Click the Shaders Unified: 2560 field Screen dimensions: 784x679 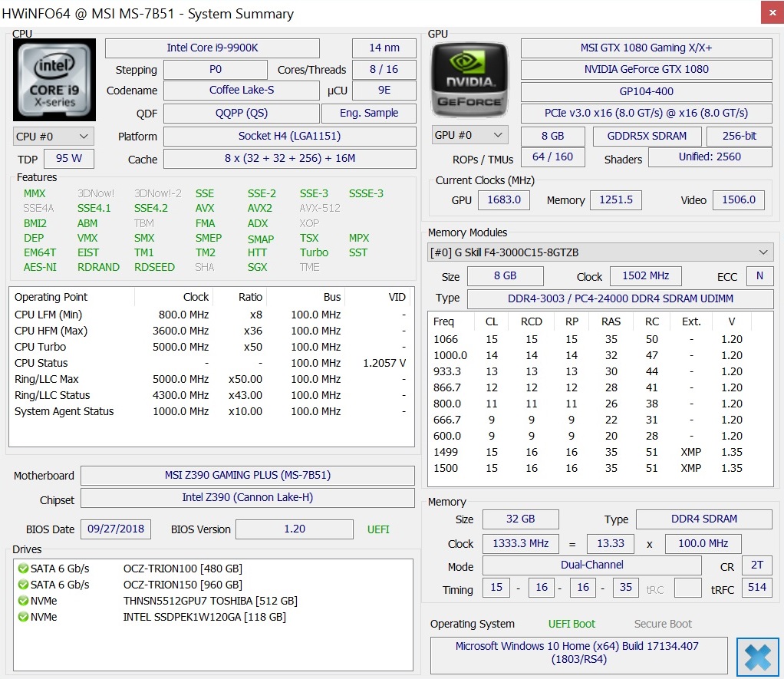pyautogui.click(x=710, y=157)
